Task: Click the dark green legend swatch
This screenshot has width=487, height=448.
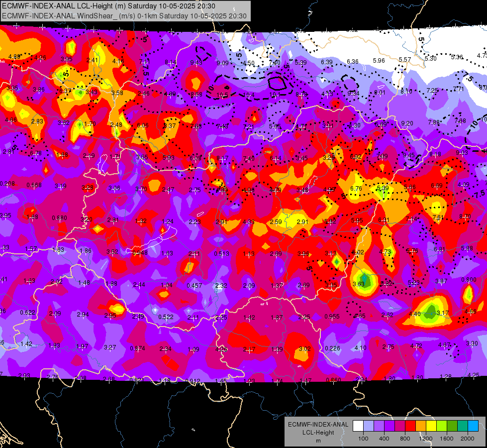Action: [x=452, y=426]
